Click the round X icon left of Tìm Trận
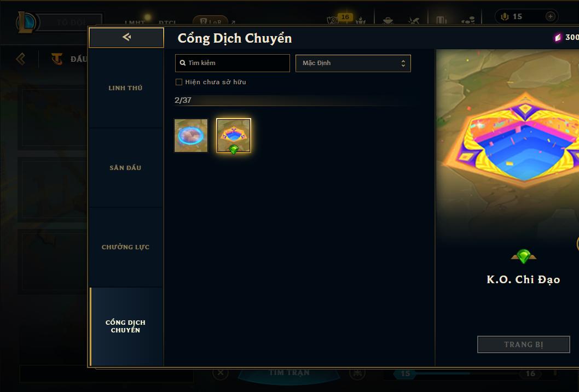Viewport: 579px width, 392px height. [221, 372]
